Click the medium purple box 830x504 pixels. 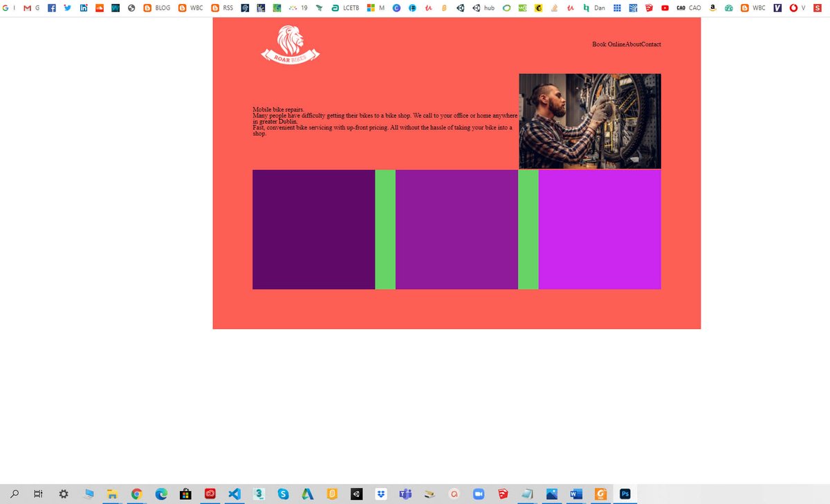(x=456, y=230)
